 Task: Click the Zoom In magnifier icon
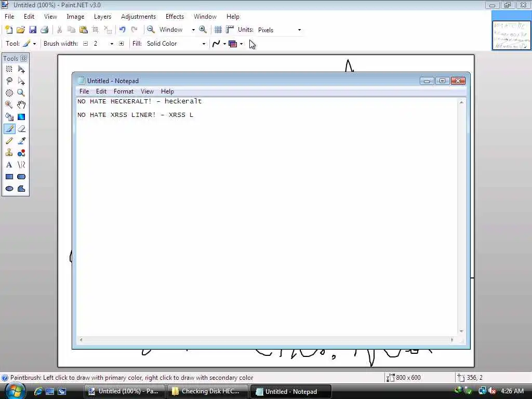(x=203, y=30)
